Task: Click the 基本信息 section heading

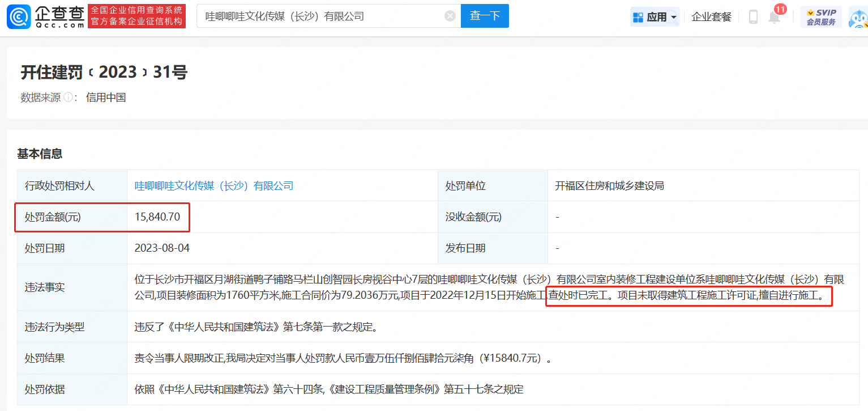Action: 40,154
